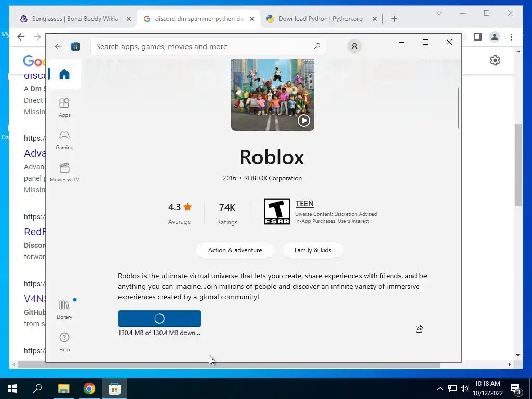
Task: Open taskbar clock and date
Action: [x=487, y=389]
